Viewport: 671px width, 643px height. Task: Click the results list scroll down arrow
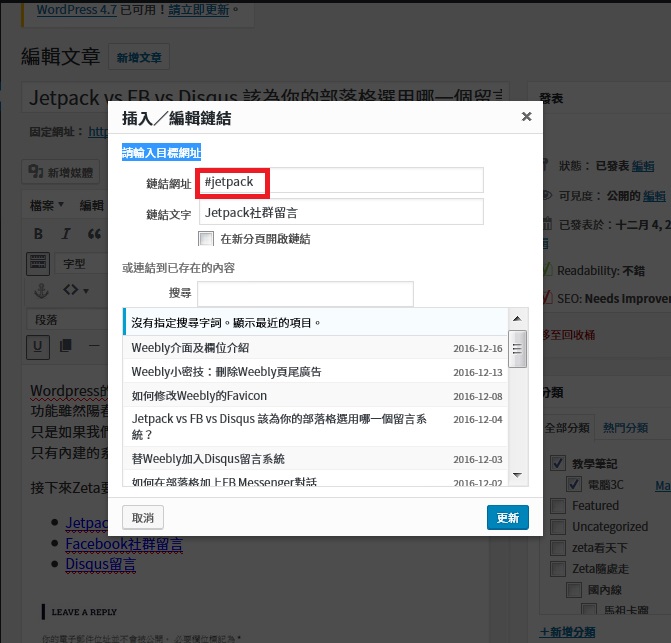coord(517,475)
